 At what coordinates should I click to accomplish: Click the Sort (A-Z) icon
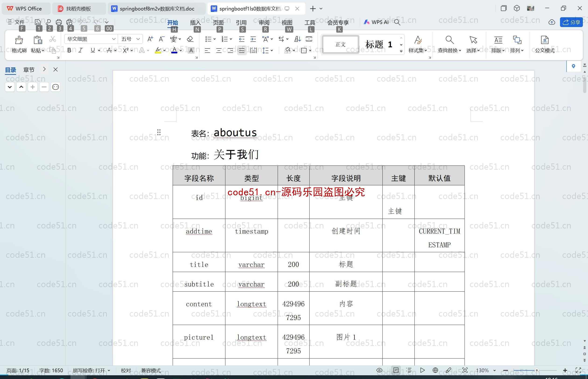pyautogui.click(x=297, y=39)
